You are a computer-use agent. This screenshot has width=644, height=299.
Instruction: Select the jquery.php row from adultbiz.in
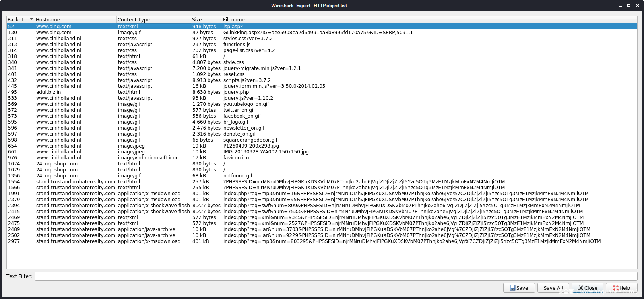point(236,92)
